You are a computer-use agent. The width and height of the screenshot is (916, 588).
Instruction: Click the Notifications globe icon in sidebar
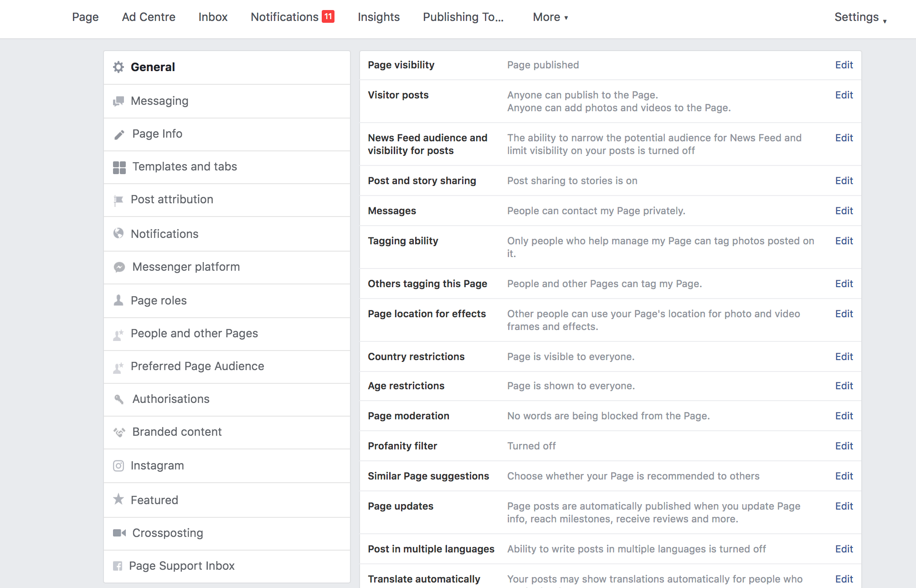coord(118,233)
